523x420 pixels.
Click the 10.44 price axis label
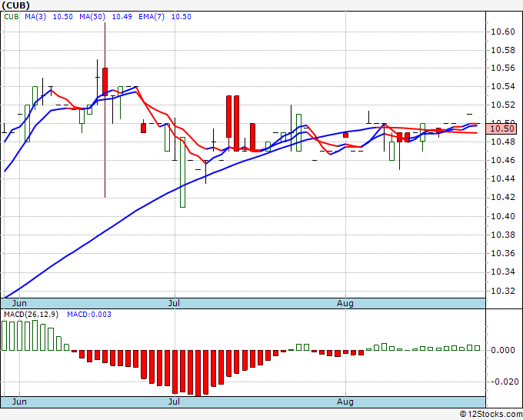[x=503, y=179]
